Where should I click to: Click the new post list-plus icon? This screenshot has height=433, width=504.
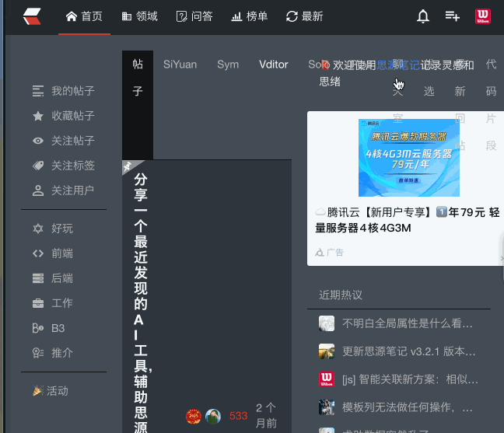[452, 16]
